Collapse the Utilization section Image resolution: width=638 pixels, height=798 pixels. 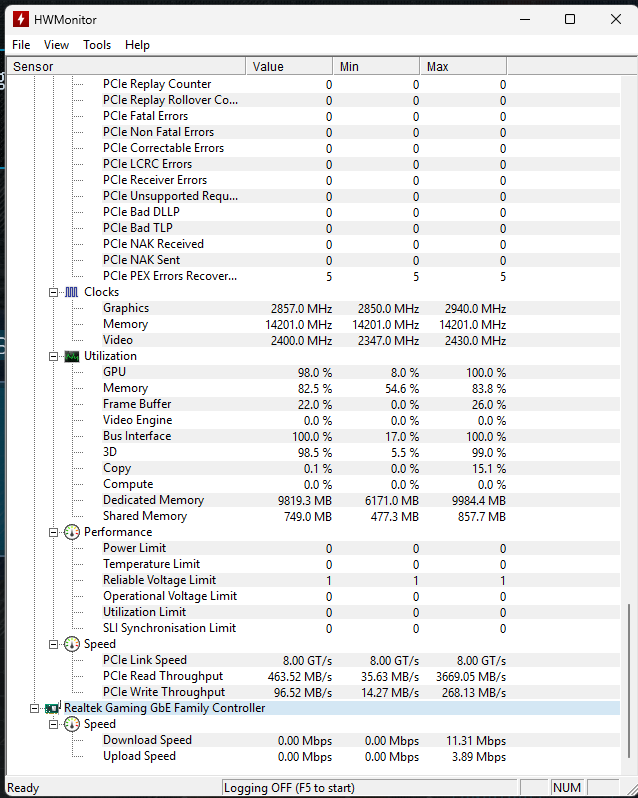[x=53, y=357]
